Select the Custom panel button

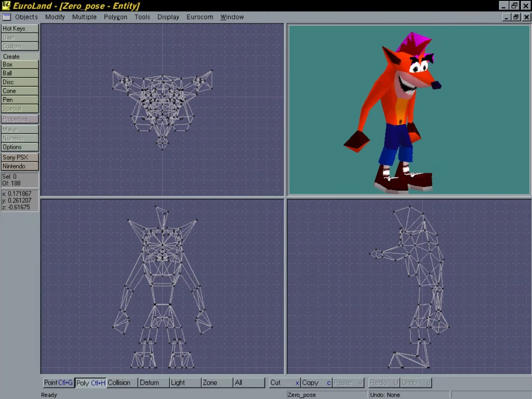coord(20,46)
